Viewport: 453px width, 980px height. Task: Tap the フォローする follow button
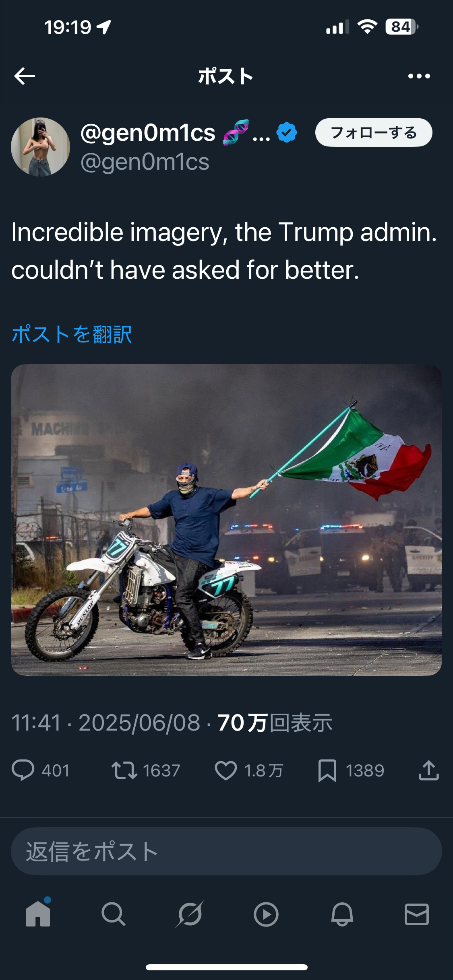tap(374, 132)
